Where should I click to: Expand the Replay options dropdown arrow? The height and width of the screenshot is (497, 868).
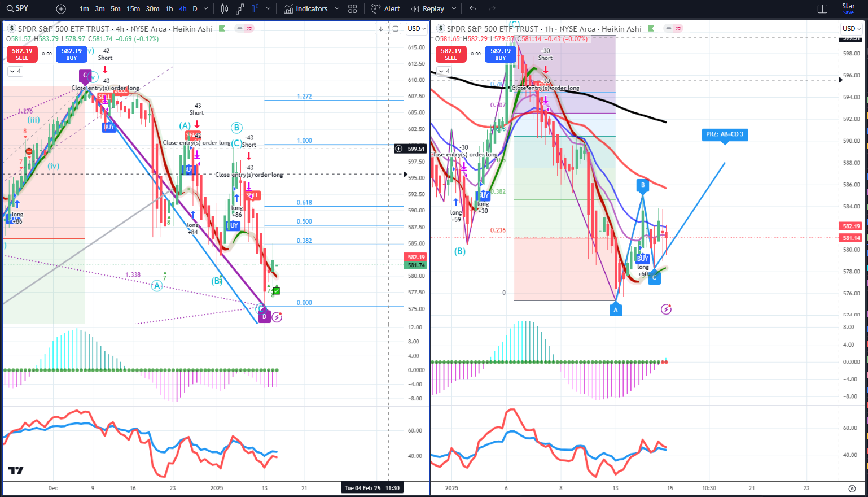tap(454, 9)
